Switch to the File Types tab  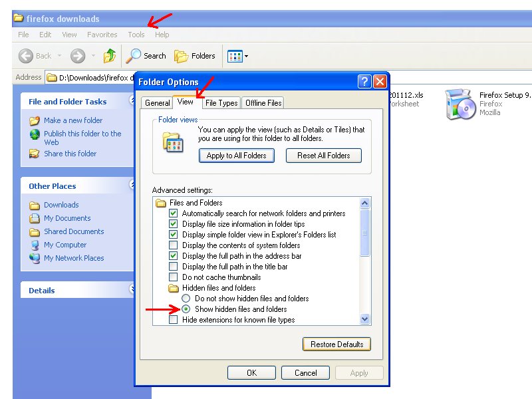tap(221, 103)
